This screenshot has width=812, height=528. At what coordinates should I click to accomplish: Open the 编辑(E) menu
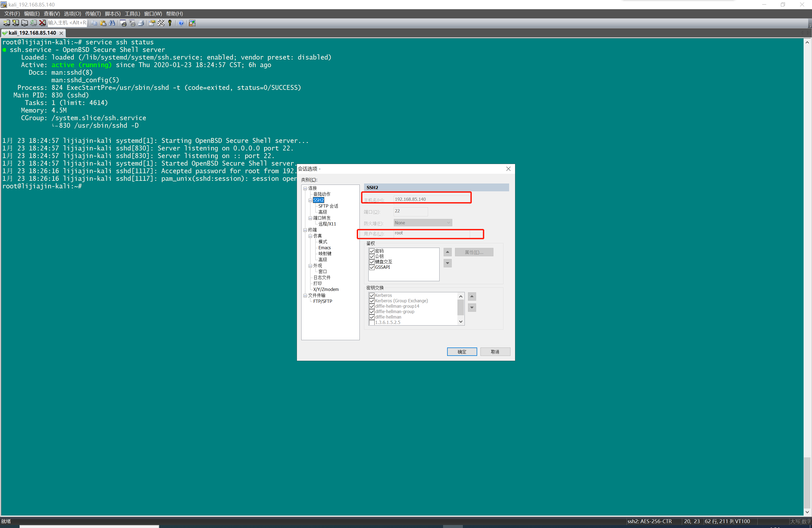pyautogui.click(x=32, y=14)
